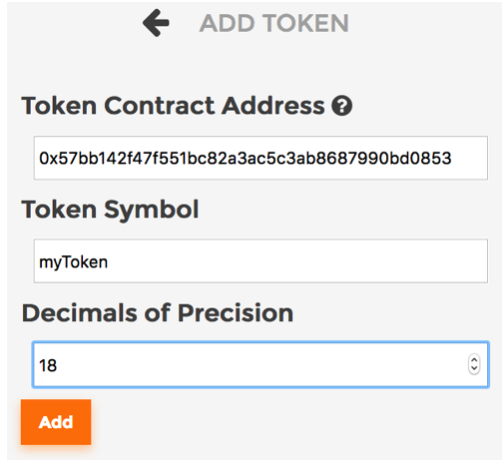The image size is (502, 460).
Task: Focus the Token Symbol input field
Action: point(261,261)
